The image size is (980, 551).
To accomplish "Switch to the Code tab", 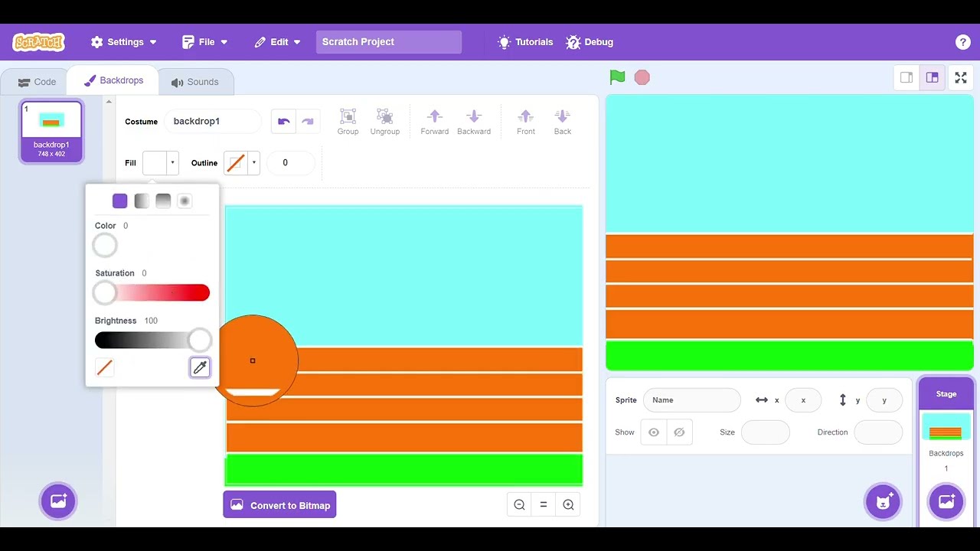I will point(37,82).
